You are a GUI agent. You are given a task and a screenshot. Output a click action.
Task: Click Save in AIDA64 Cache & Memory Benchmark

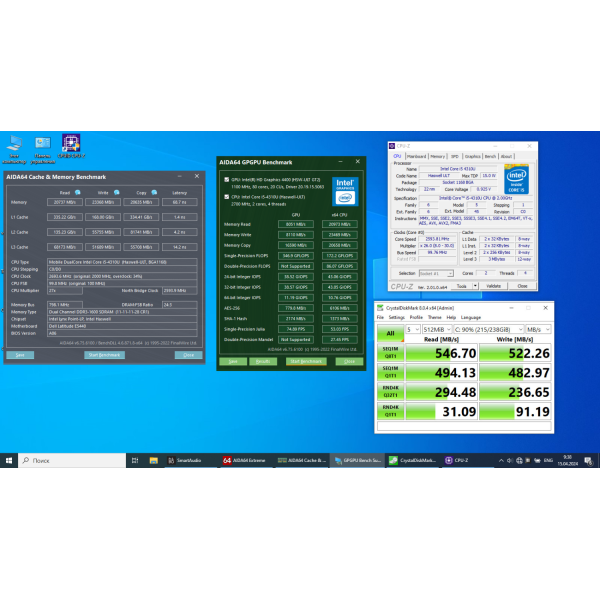click(x=20, y=355)
